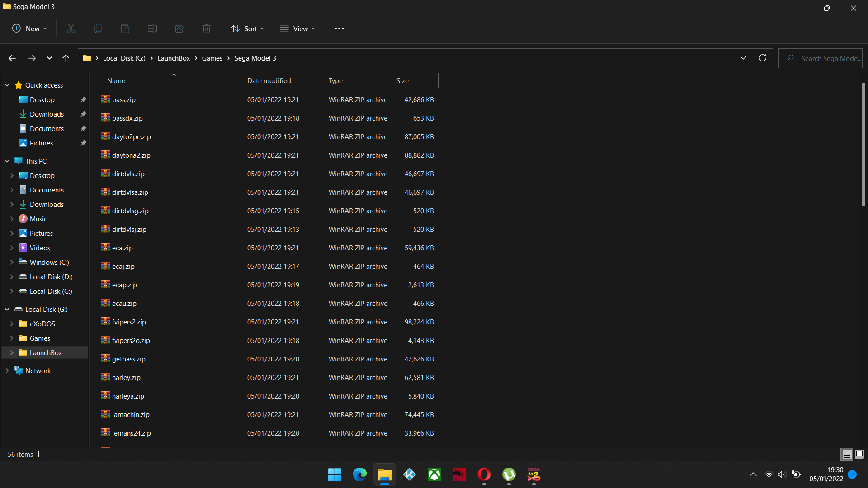Open the Windows Start menu
This screenshot has height=488, width=868.
[335, 474]
